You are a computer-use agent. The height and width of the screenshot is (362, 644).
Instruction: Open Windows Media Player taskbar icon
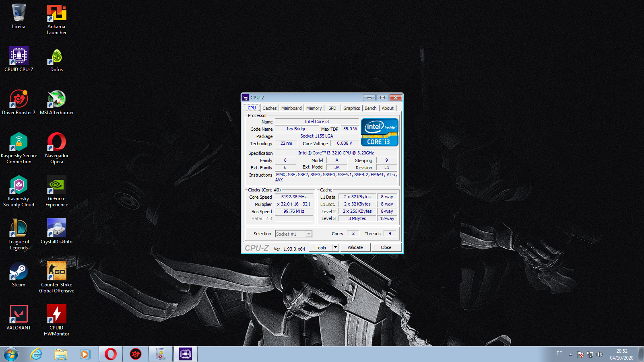(x=85, y=354)
